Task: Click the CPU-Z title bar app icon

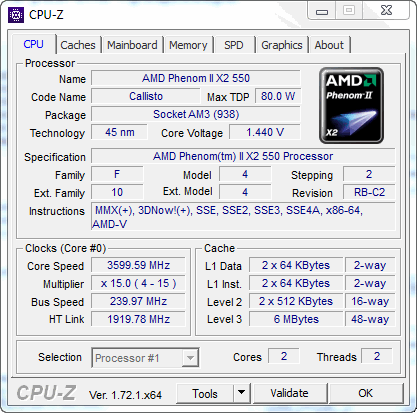Action: coord(16,15)
